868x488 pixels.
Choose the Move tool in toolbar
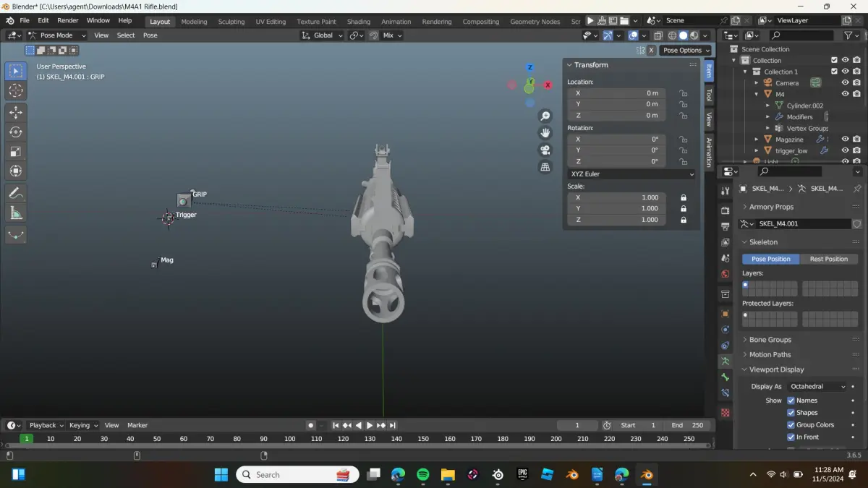click(x=16, y=112)
